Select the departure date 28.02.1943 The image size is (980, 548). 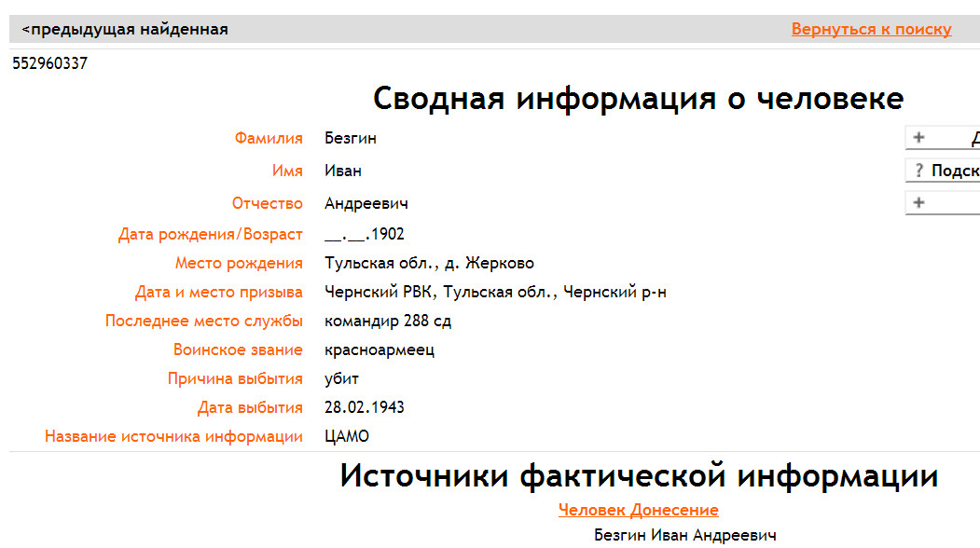(365, 408)
